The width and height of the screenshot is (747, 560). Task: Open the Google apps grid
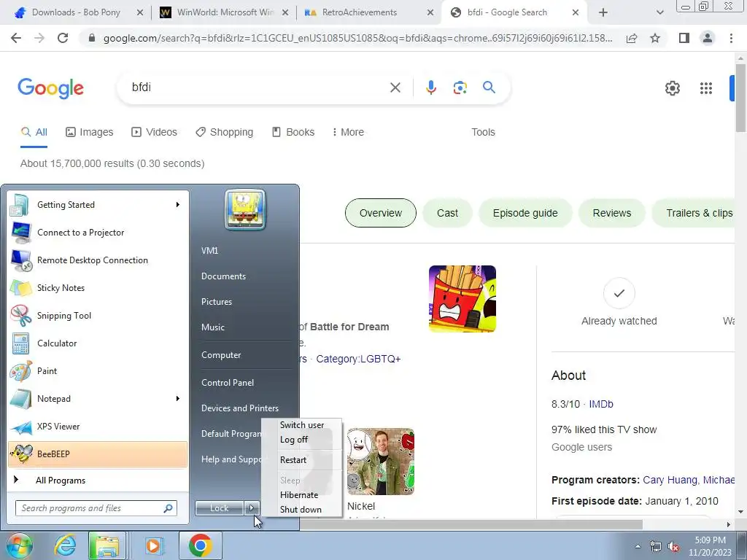(x=705, y=88)
